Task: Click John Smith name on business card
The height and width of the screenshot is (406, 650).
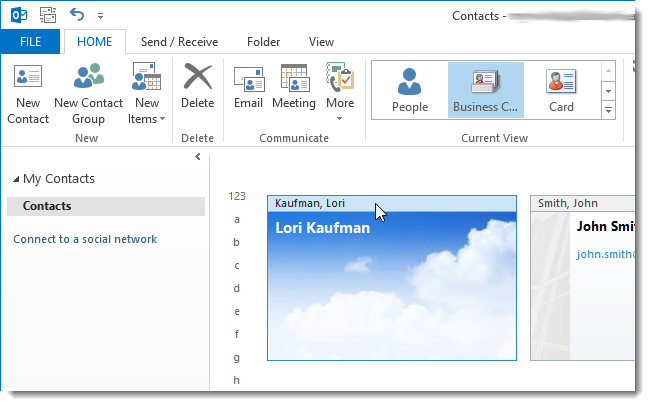Action: coord(605,226)
